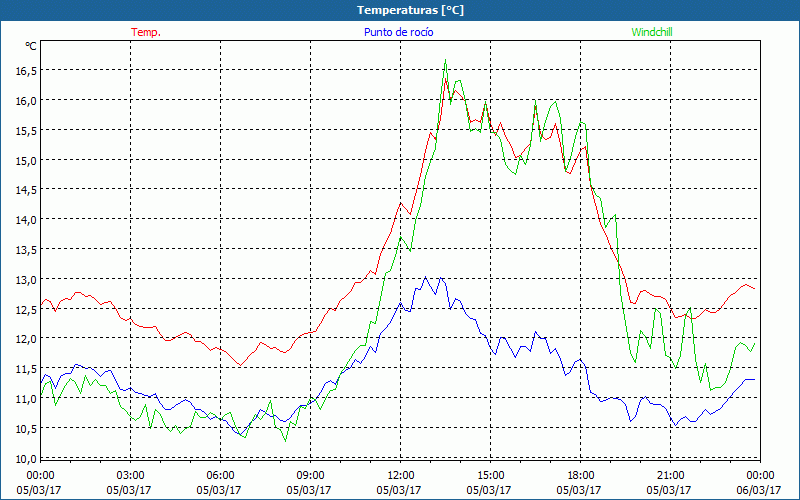Click the 10,5 y-axis value

coord(26,429)
